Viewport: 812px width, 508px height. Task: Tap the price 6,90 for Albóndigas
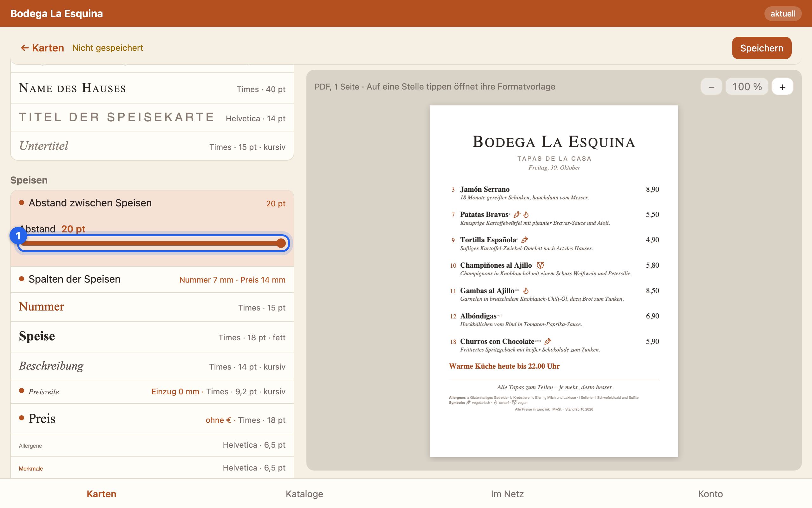pos(652,316)
